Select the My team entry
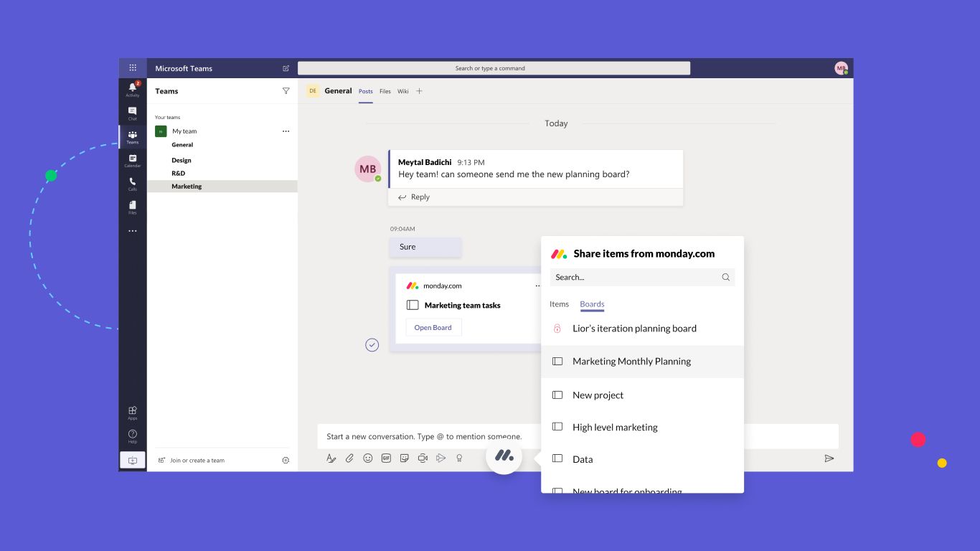This screenshot has height=551, width=980. (x=184, y=131)
